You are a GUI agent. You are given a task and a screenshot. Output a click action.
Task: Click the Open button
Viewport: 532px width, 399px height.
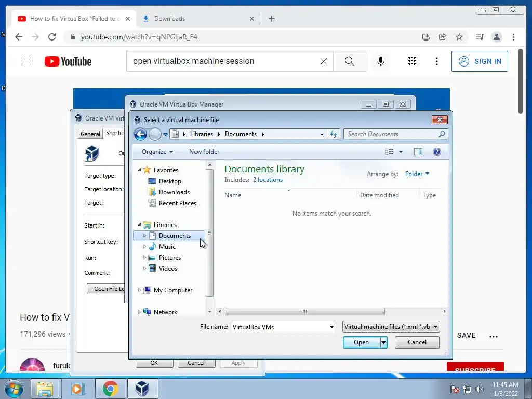(362, 342)
